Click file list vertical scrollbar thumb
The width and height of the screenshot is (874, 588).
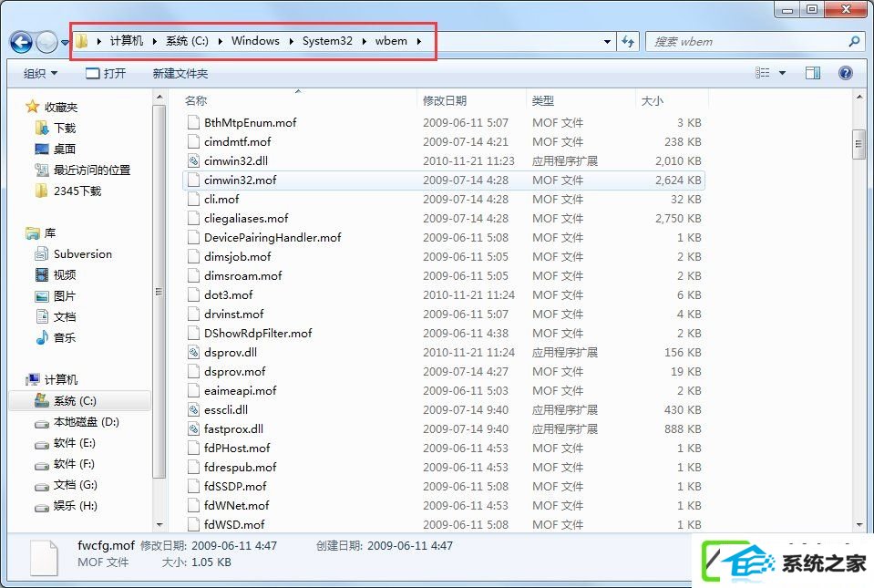859,144
